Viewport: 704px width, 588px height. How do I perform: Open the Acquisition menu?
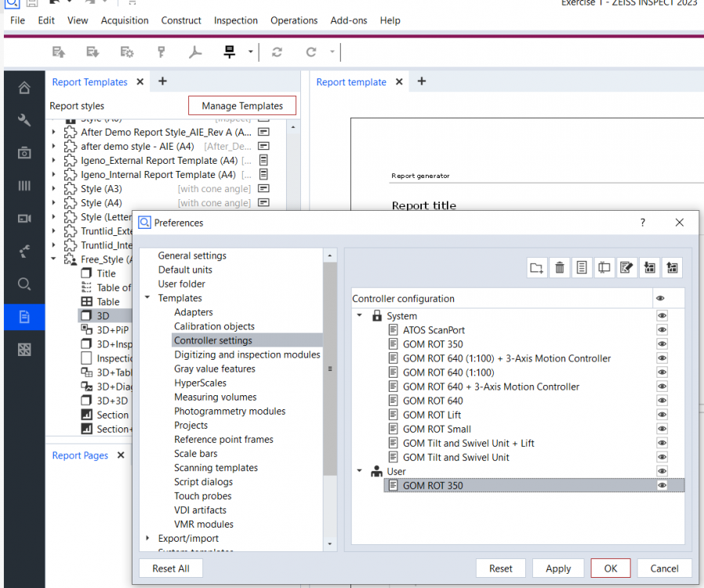pyautogui.click(x=125, y=20)
